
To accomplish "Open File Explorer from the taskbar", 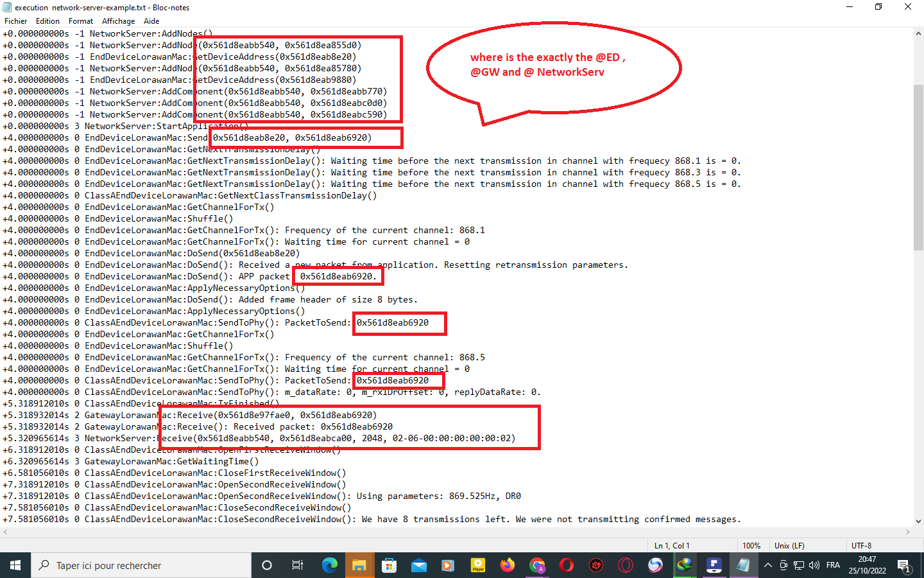I will [359, 565].
